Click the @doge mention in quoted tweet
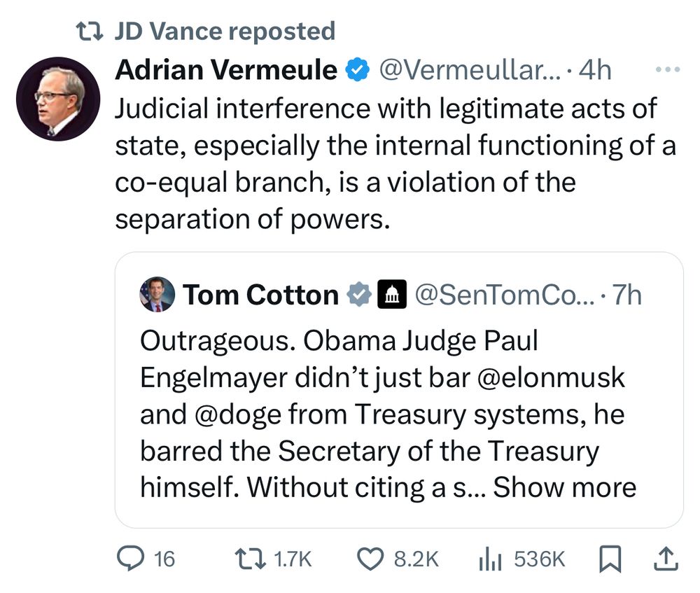 (x=238, y=415)
